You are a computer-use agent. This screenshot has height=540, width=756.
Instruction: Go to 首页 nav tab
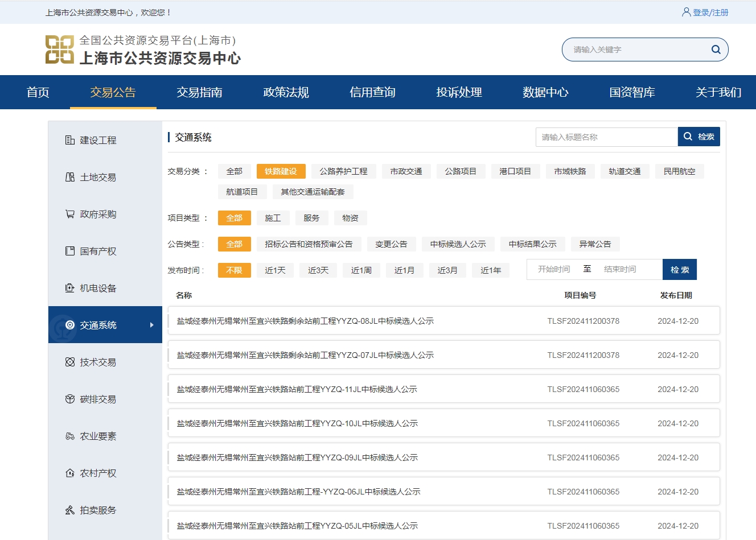[38, 92]
